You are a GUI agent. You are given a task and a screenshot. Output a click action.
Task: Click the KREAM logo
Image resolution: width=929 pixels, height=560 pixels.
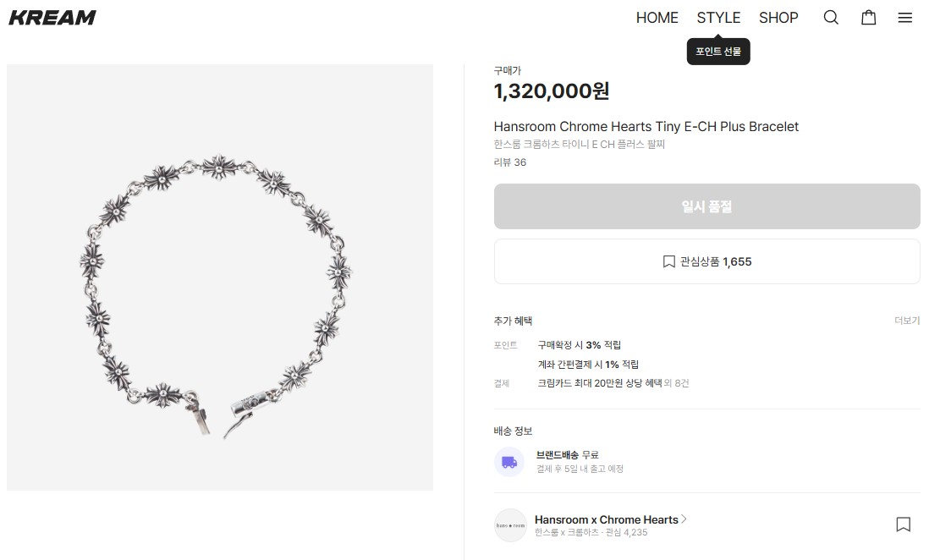click(x=52, y=18)
